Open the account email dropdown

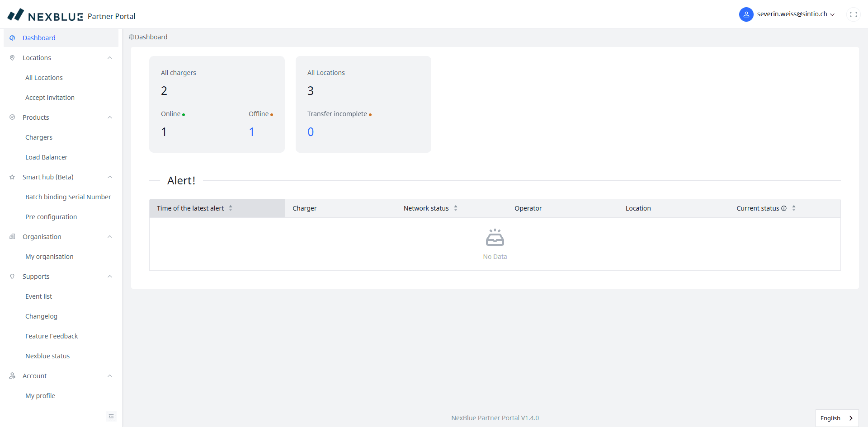(796, 14)
